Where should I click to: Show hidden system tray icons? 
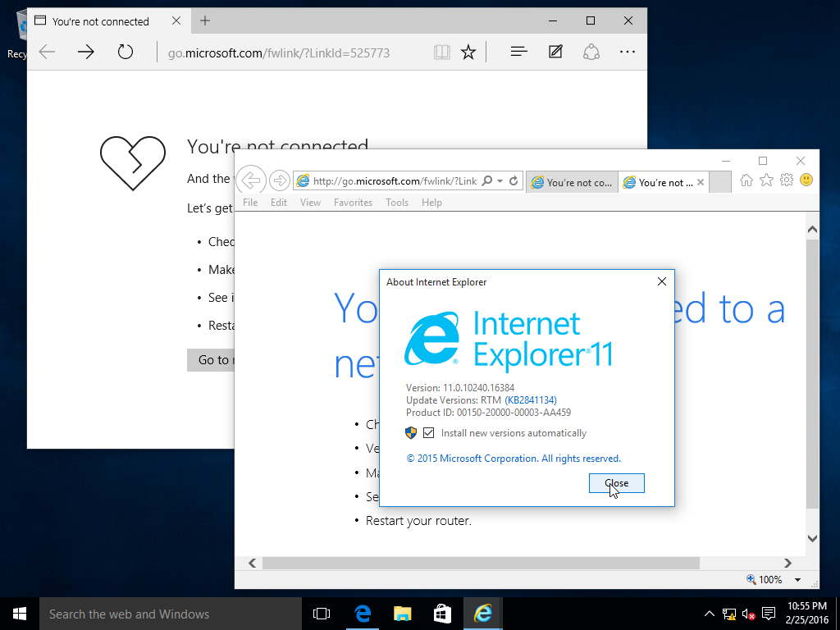709,614
